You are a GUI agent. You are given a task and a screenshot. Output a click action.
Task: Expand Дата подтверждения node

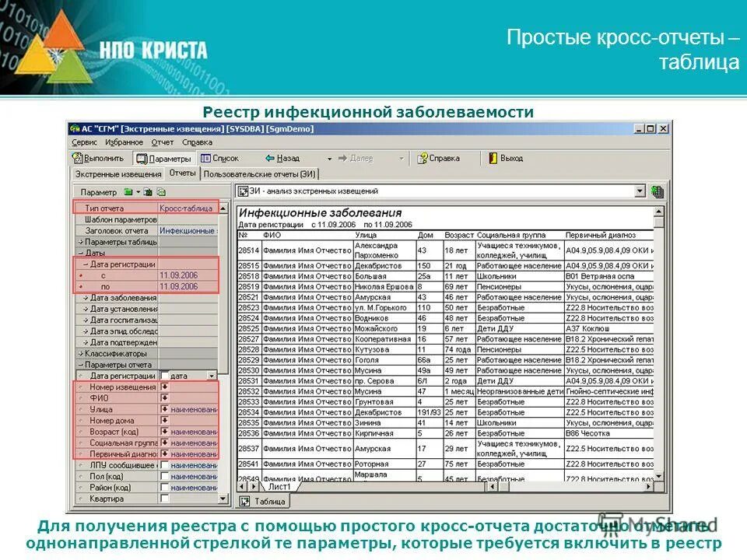pyautogui.click(x=86, y=342)
